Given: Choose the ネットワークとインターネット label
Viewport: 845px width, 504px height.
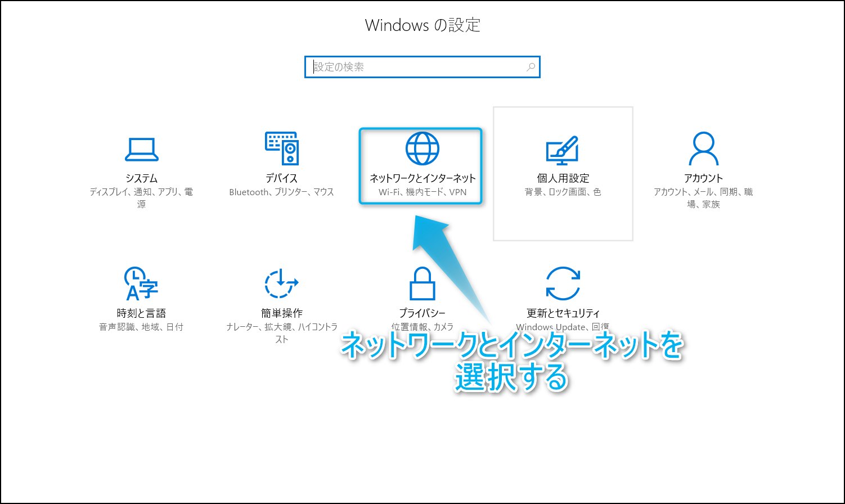Looking at the screenshot, I should 422,178.
